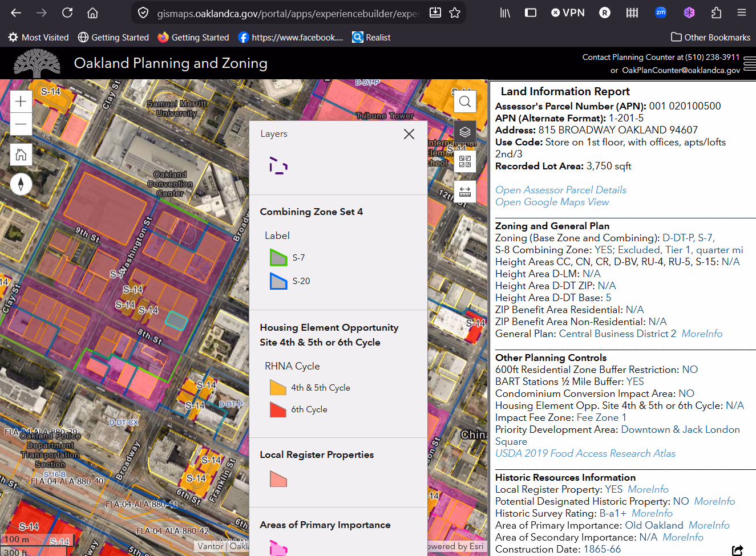Viewport: 756px width, 556px height.
Task: Reset map to default home extent
Action: click(x=21, y=155)
